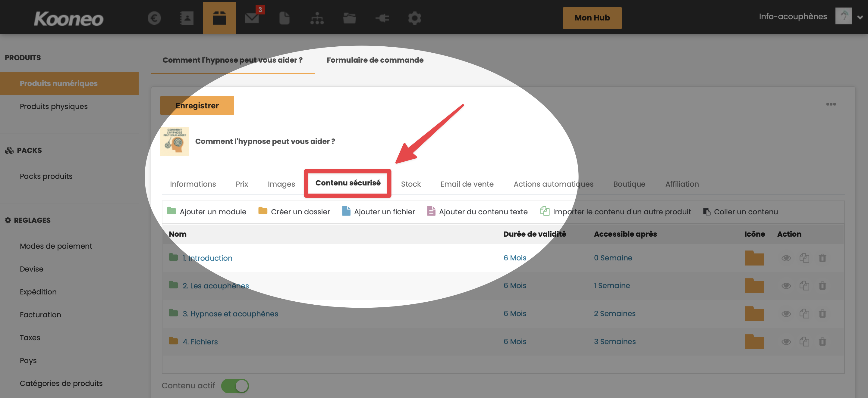Open the gear settings icon in top bar
The width and height of the screenshot is (868, 398).
[414, 18]
